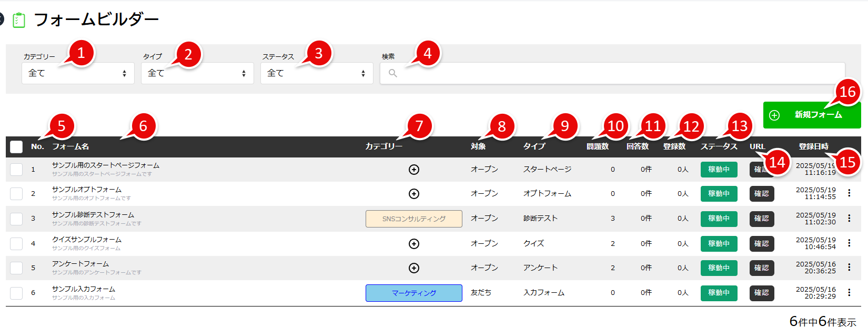This screenshot has height=336, width=868.
Task: Check the row 2 サンプルオプトフォーム checkbox
Action: 16,194
